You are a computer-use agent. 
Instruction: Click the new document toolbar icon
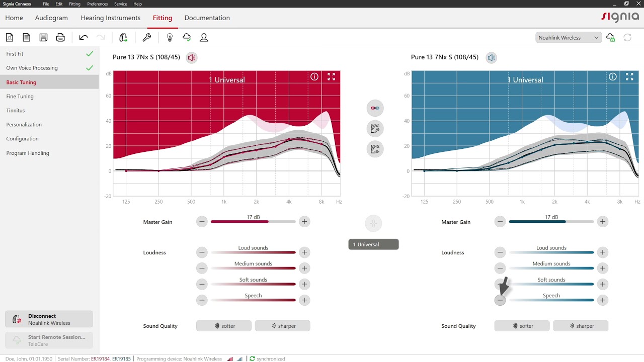(27, 38)
